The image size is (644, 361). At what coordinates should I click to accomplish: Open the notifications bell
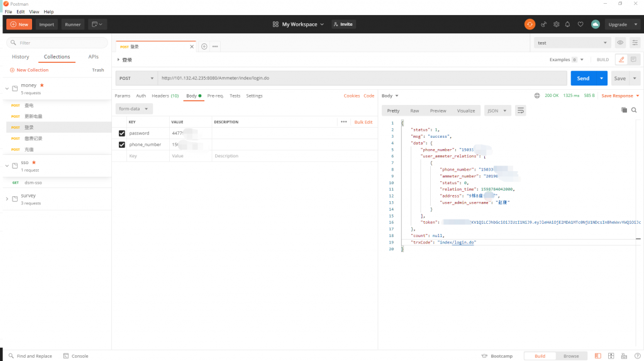point(568,24)
